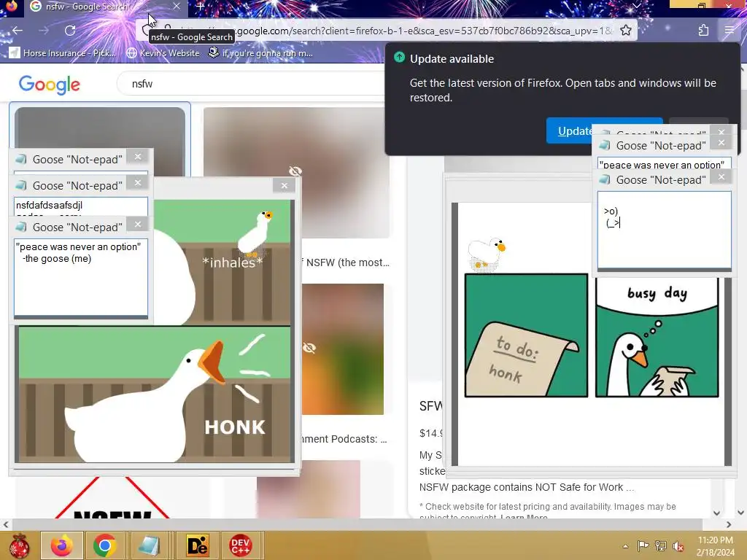Click the tab list dropdown chevron
Screen dimensions: 747x560
click(x=636, y=6)
